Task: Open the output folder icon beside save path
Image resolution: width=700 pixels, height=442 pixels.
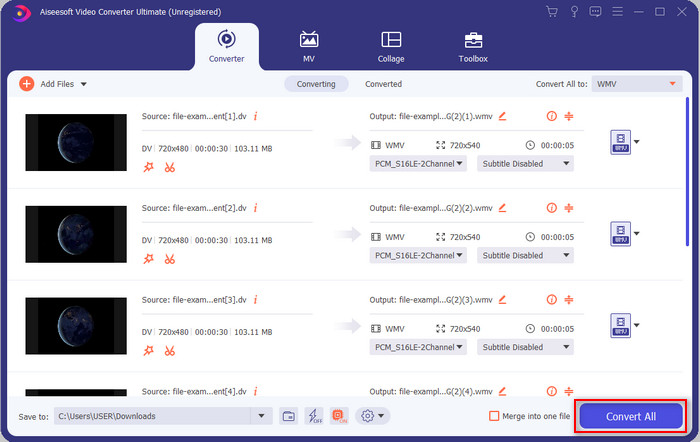Action: click(x=289, y=416)
